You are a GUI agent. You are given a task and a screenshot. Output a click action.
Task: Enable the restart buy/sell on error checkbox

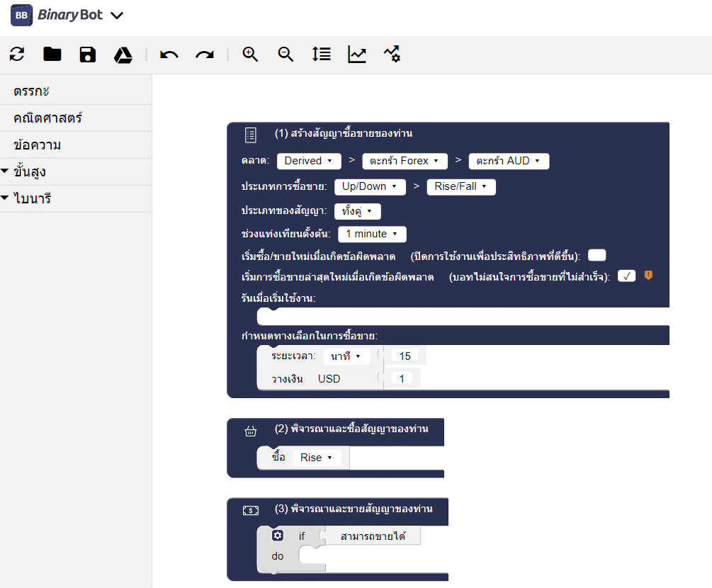(597, 256)
